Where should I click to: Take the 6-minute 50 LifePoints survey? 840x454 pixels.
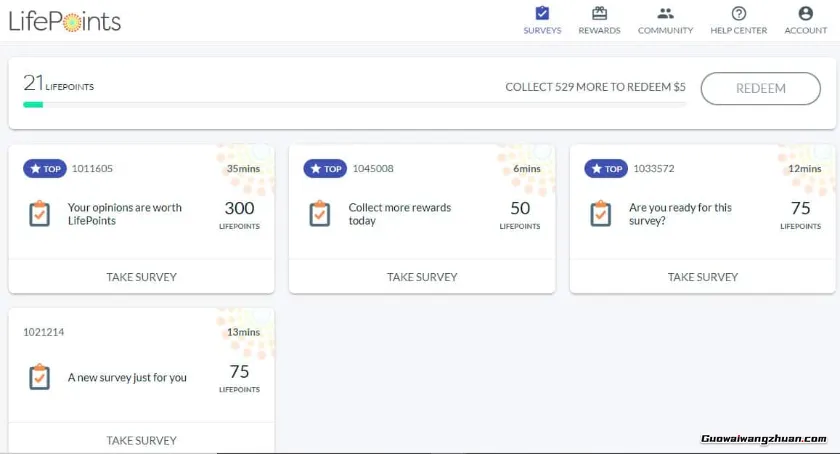pos(422,277)
